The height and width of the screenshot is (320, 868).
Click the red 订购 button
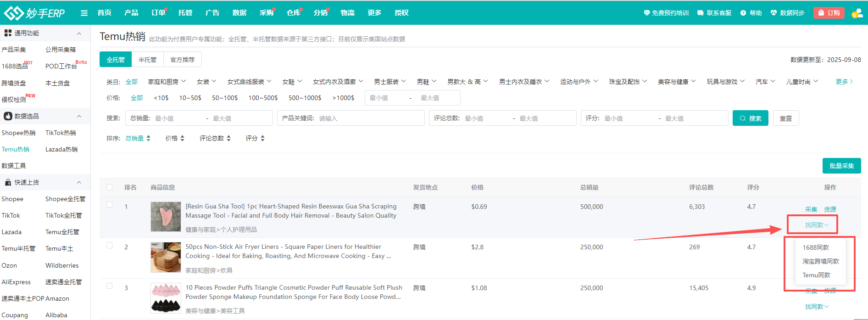click(829, 13)
